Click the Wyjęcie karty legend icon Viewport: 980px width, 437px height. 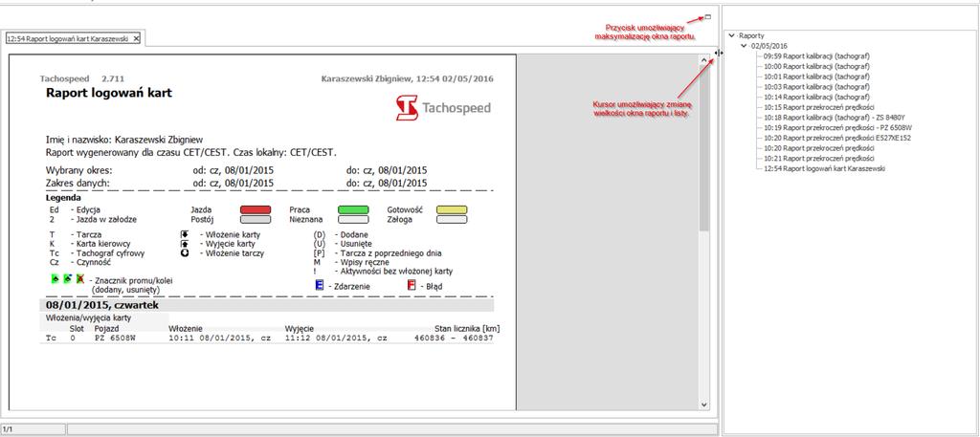(x=185, y=244)
